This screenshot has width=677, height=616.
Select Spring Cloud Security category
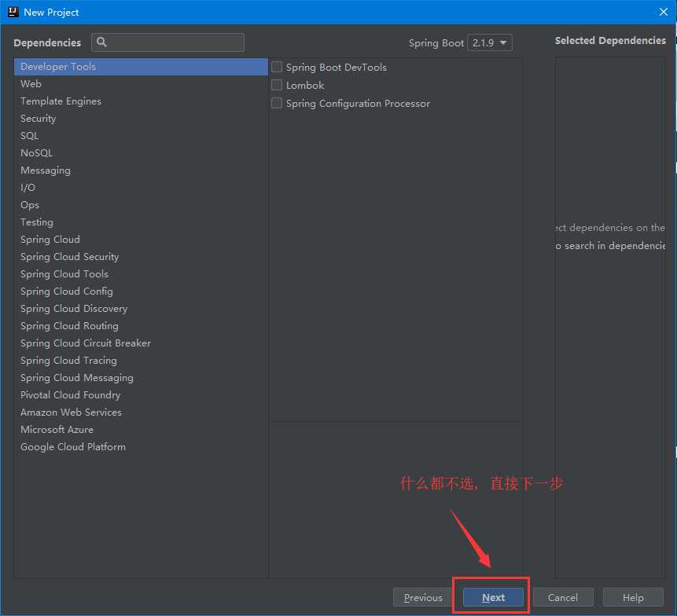click(142, 257)
